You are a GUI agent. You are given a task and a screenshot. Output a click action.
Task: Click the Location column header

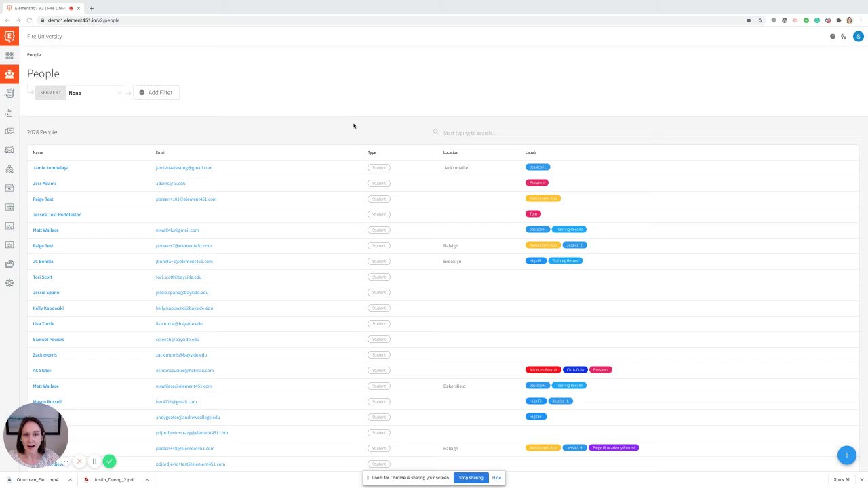point(451,152)
